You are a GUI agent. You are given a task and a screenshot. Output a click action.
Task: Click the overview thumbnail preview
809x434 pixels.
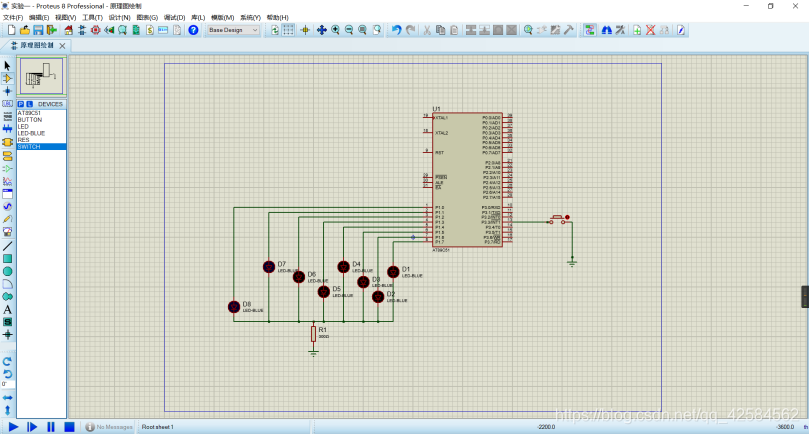click(x=41, y=76)
